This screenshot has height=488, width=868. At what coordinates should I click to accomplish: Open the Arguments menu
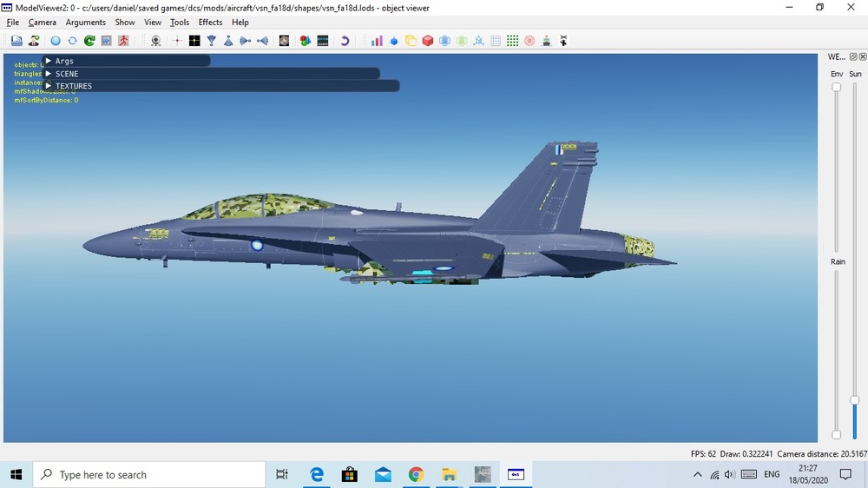click(x=85, y=23)
